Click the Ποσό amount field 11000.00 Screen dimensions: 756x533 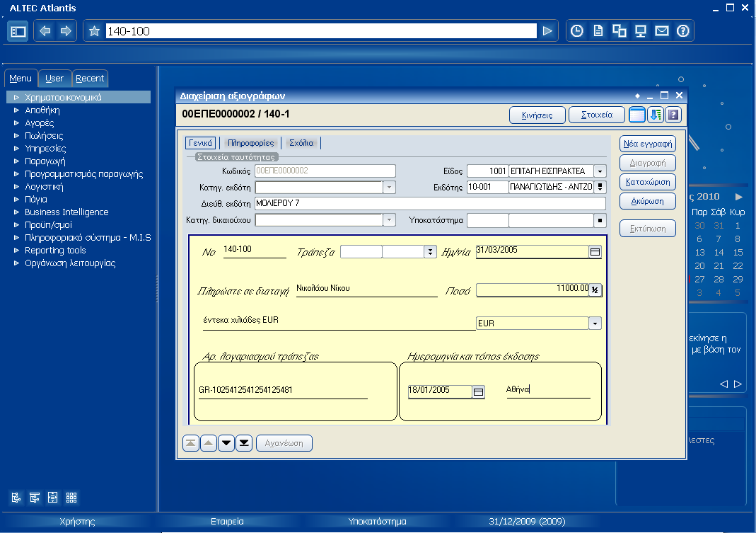(x=533, y=289)
